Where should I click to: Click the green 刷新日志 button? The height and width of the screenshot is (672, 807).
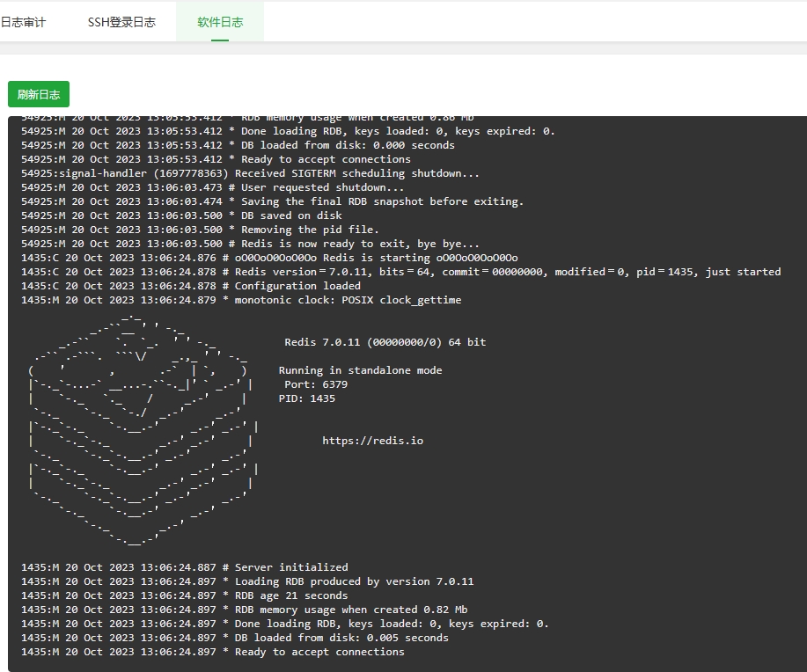(x=39, y=94)
